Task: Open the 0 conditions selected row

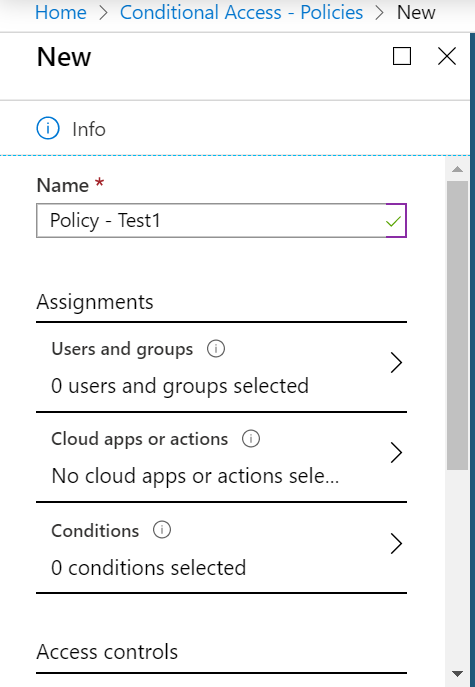Action: click(x=221, y=548)
